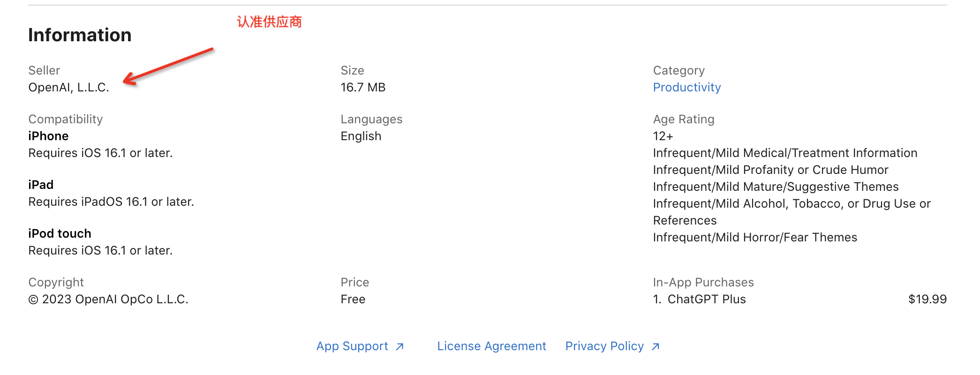Select the copyright 2023 OpenAI OpCo text
Screen dimensions: 980x375
tap(108, 299)
